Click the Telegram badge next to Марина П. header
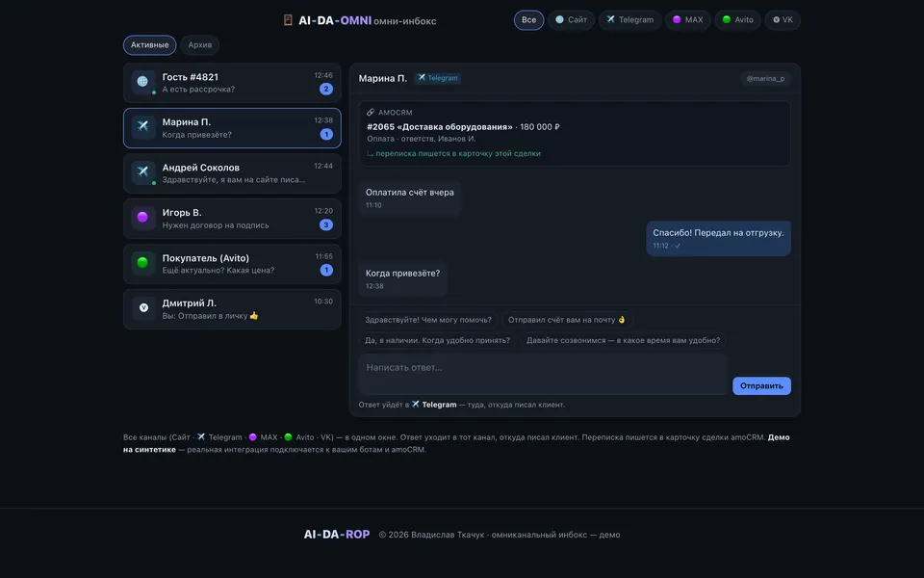The width and height of the screenshot is (924, 578). [x=438, y=78]
